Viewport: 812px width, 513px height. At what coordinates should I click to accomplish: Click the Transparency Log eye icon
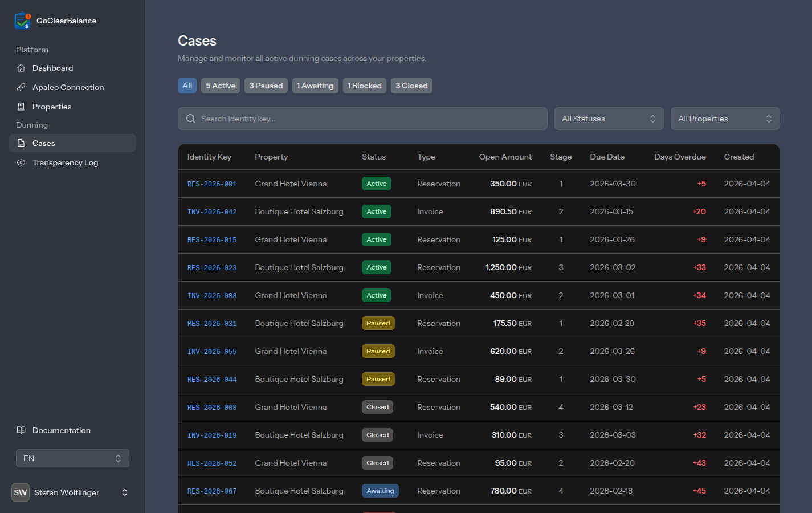pyautogui.click(x=21, y=162)
